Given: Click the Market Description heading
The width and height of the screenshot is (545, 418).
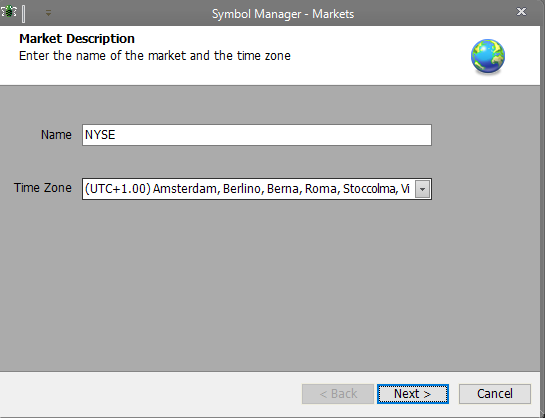Looking at the screenshot, I should [x=77, y=39].
